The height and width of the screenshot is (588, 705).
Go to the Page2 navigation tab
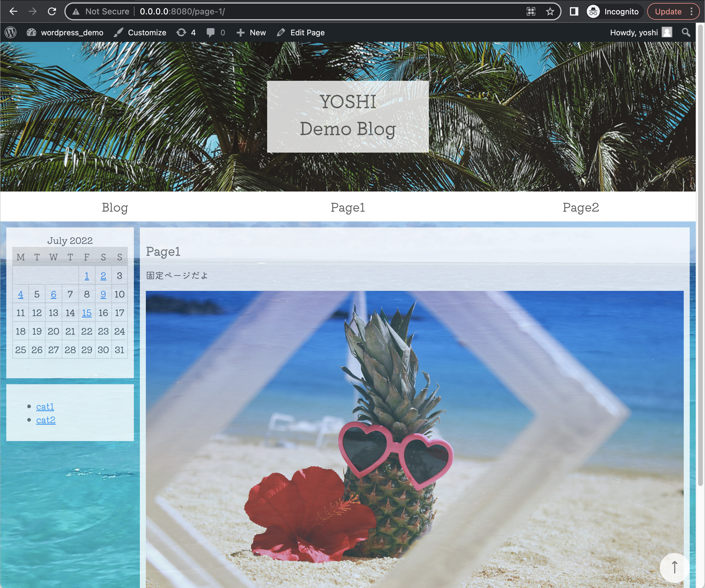click(581, 207)
